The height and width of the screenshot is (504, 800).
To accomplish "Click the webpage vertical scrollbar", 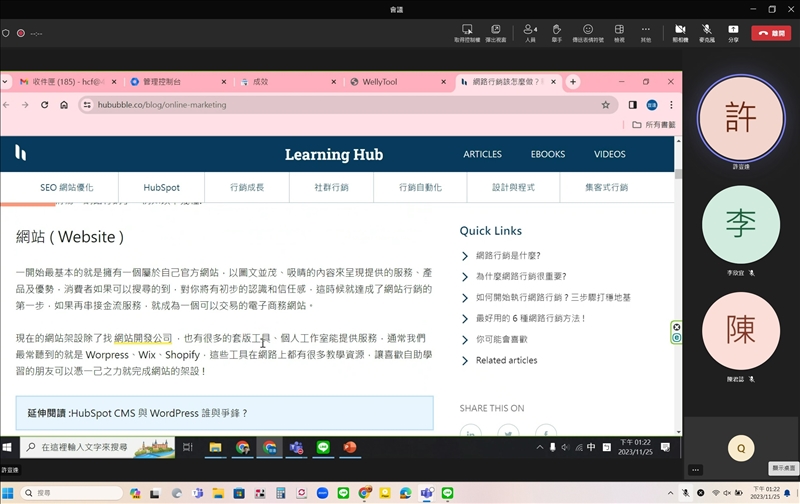I will point(679,300).
